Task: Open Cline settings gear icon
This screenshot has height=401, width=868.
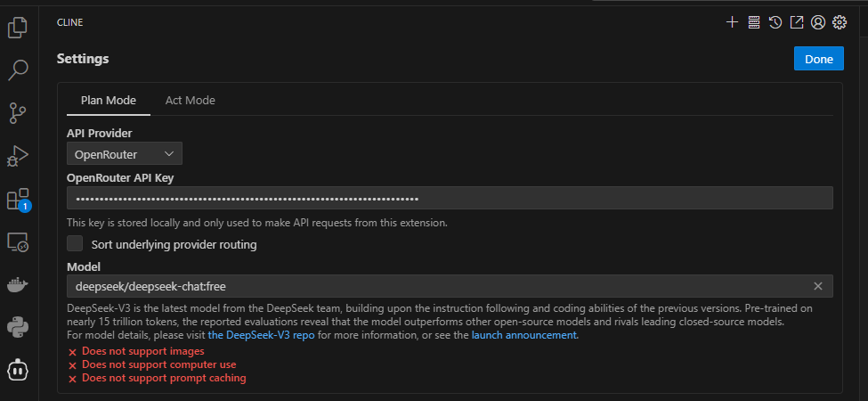Action: click(x=840, y=22)
